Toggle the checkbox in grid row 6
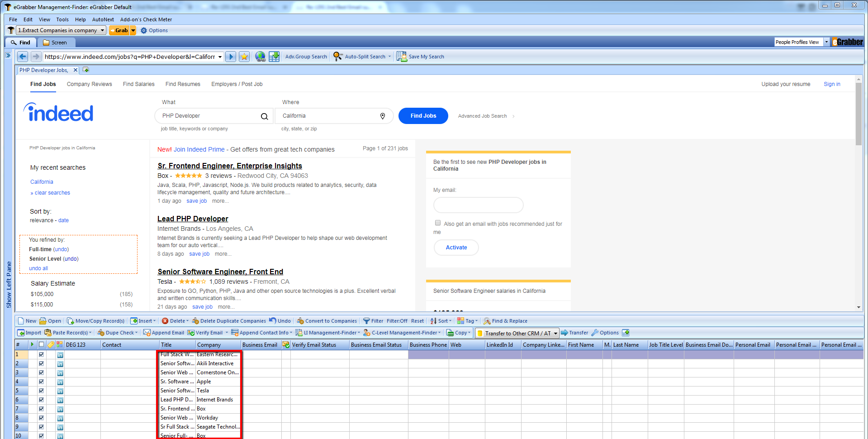Viewport: 868px width, 439px height. (x=41, y=400)
